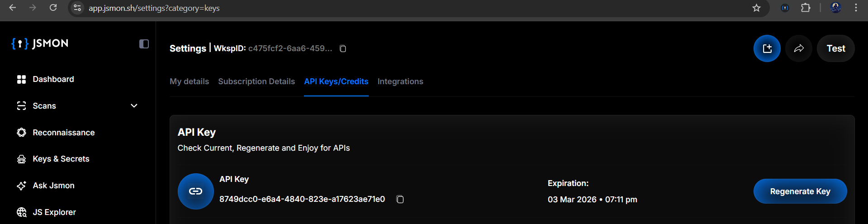Bookmark this page with star icon
Image resolution: width=868 pixels, height=224 pixels.
coord(756,8)
